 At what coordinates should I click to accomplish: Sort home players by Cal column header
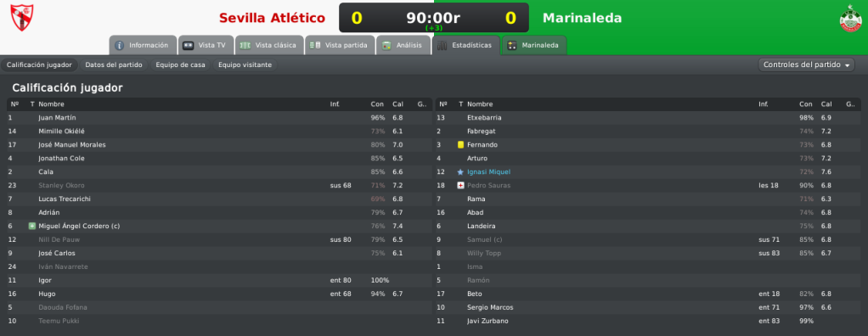(398, 104)
